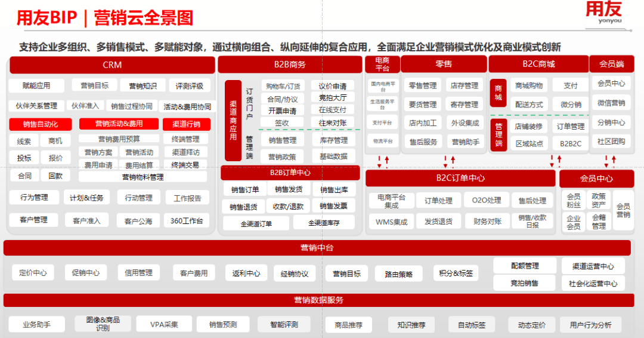Select the 营销助手 box
The image size is (644, 338).
[465, 142]
